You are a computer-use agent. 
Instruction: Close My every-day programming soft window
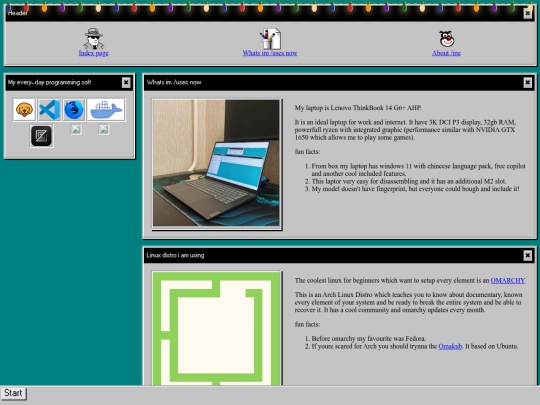pyautogui.click(x=126, y=83)
